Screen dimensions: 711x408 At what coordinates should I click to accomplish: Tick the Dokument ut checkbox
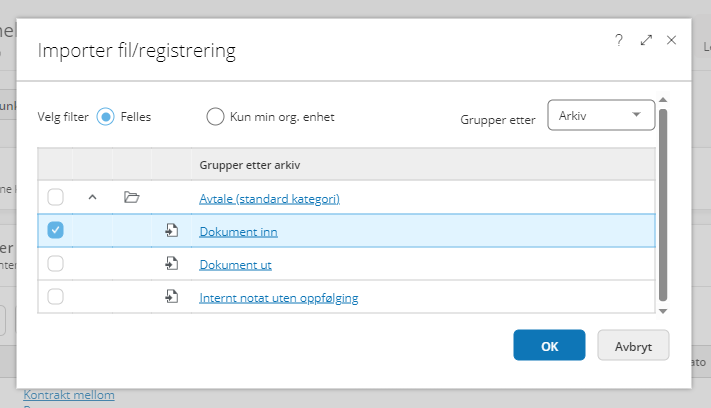(x=56, y=264)
